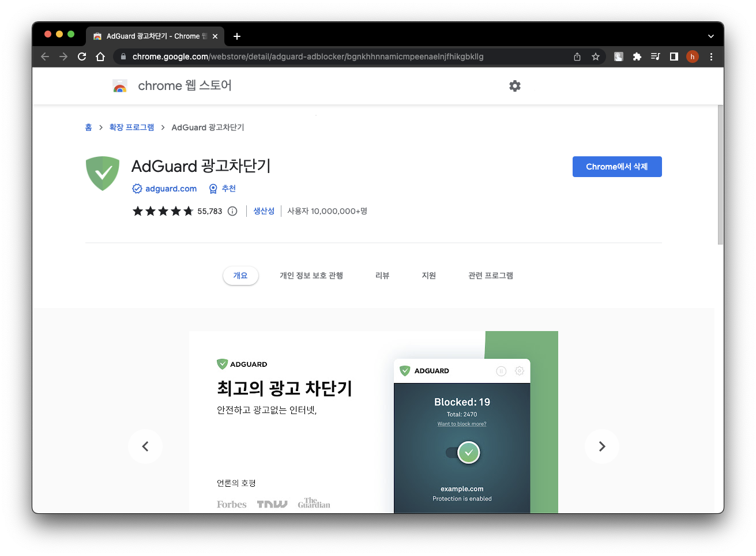Expand the tab search dropdown arrow
Screen dimensions: 756x556
coord(711,36)
